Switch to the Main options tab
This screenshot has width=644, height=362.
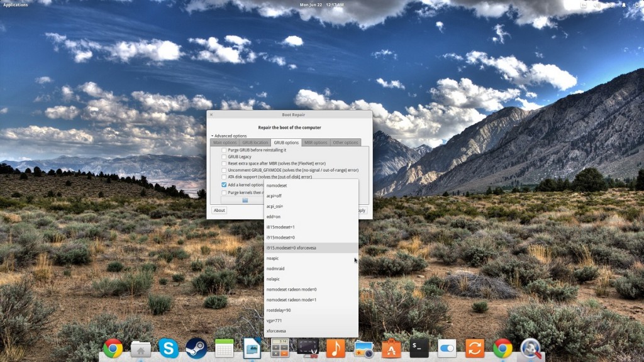[x=225, y=143]
